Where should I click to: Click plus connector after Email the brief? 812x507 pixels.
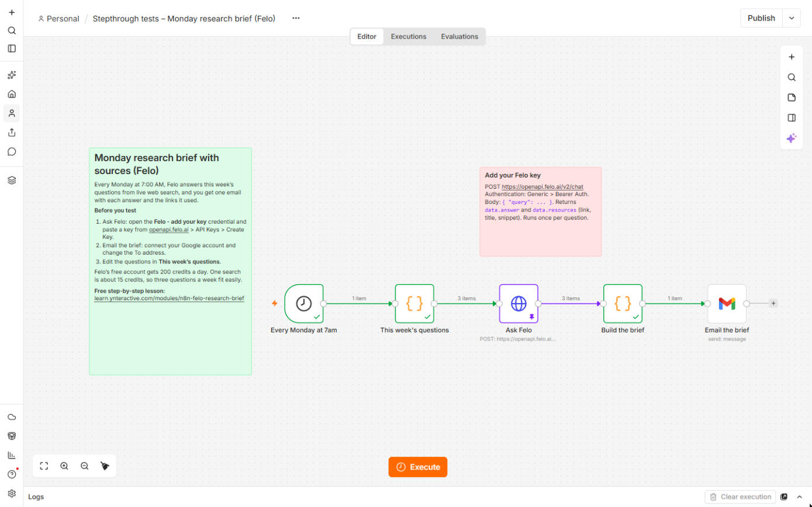tap(773, 303)
